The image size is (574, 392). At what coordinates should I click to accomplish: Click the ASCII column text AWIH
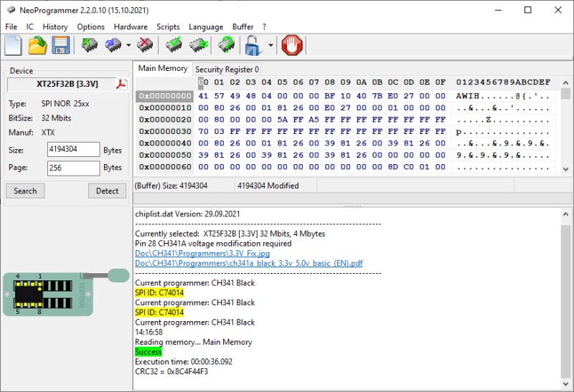[468, 96]
